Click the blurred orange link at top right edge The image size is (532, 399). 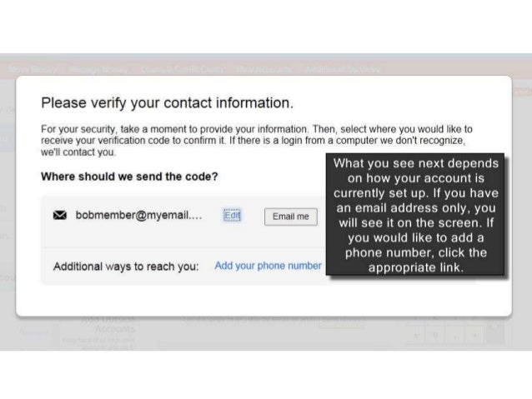[523, 91]
